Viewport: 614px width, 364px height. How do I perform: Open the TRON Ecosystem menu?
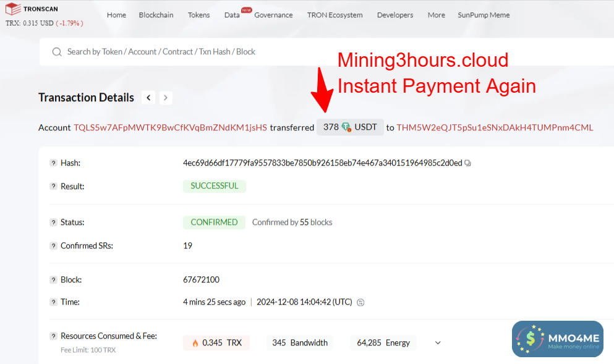(x=335, y=15)
